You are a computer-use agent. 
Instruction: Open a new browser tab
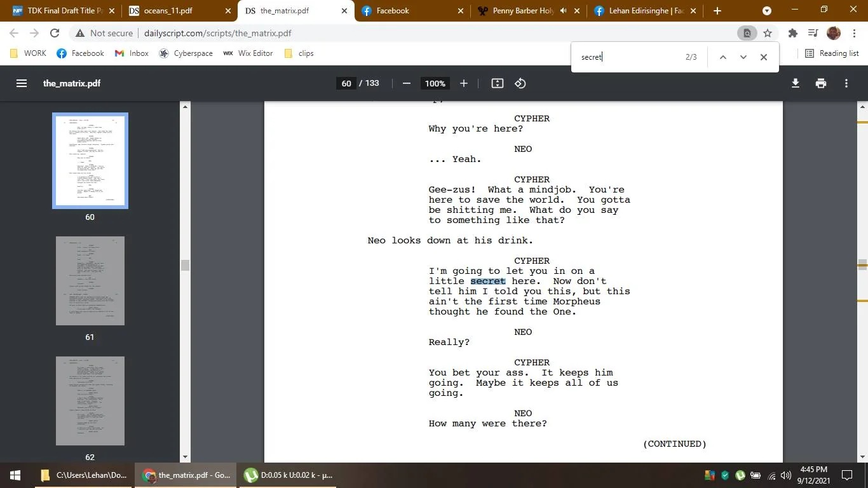717,11
